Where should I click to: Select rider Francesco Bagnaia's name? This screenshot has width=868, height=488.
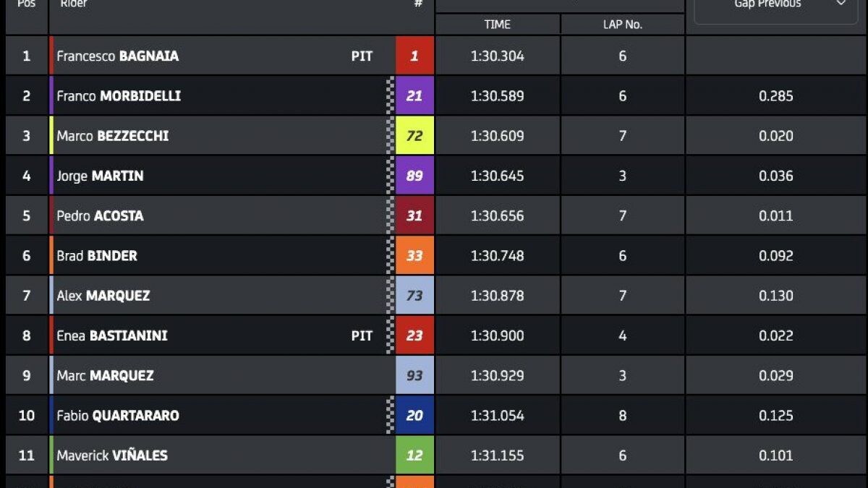pos(117,56)
